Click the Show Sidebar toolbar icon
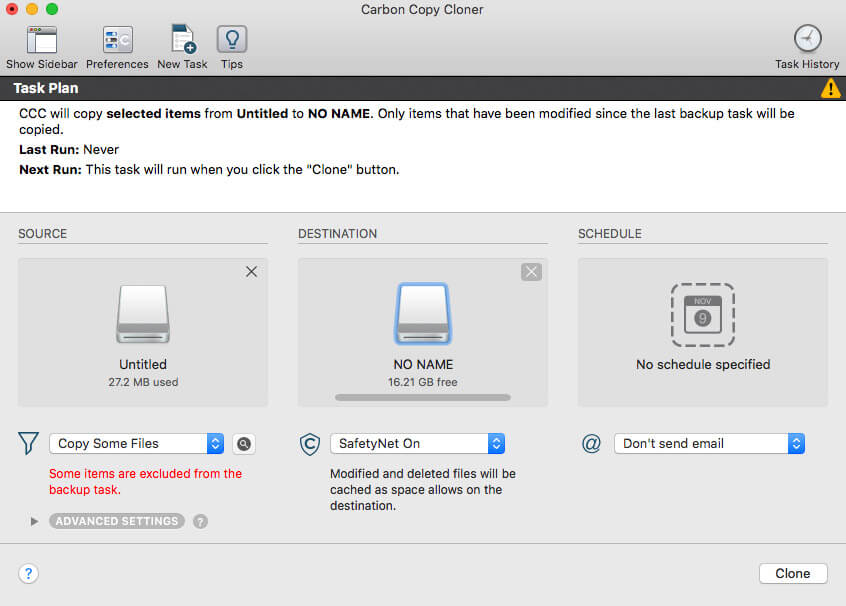Viewport: 846px width, 606px height. pyautogui.click(x=42, y=40)
